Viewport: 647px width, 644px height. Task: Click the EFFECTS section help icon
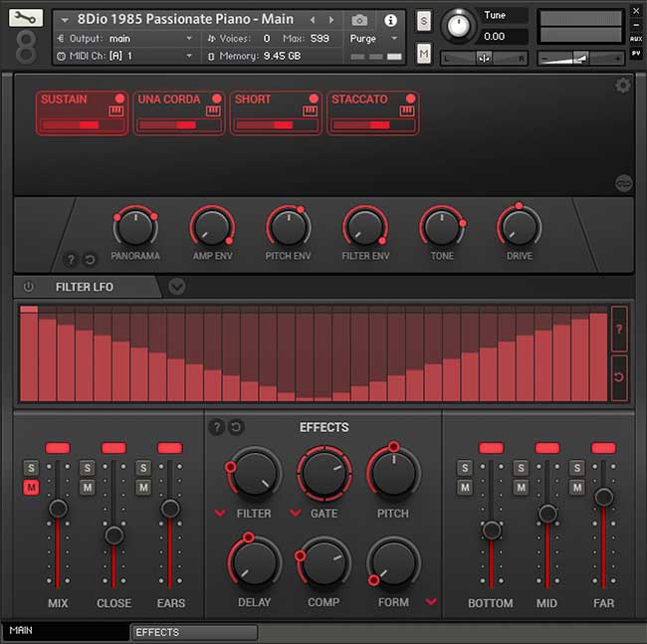(217, 427)
